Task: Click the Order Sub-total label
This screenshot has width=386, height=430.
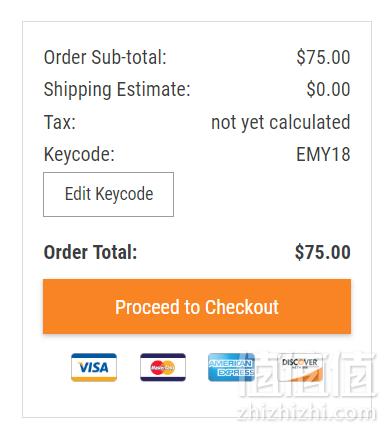Action: pyautogui.click(x=105, y=57)
